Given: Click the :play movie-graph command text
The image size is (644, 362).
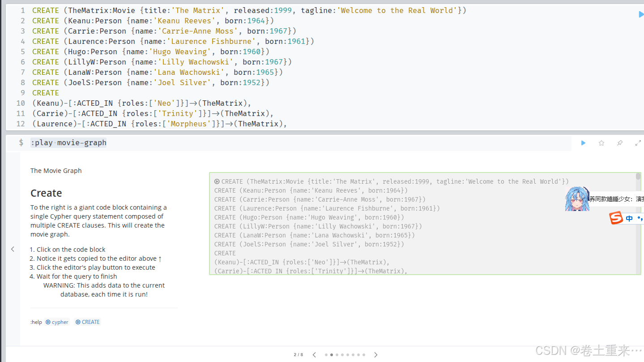Looking at the screenshot, I should [x=68, y=143].
